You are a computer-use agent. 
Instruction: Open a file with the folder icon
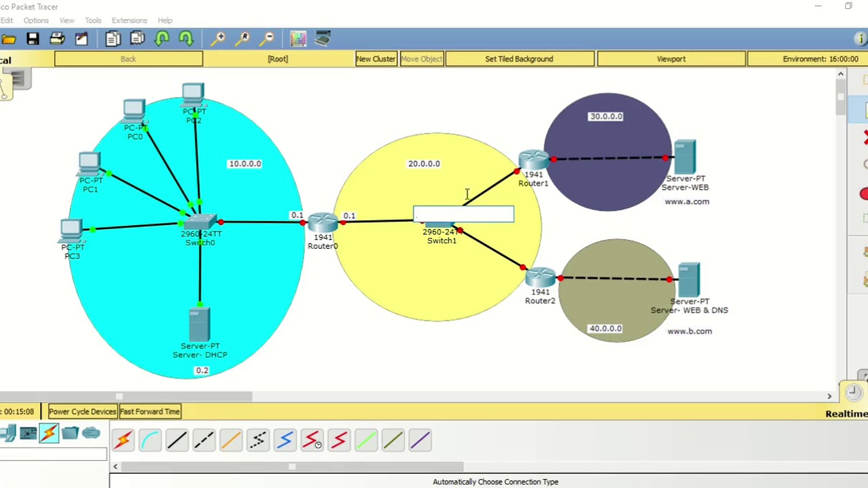tap(8, 39)
